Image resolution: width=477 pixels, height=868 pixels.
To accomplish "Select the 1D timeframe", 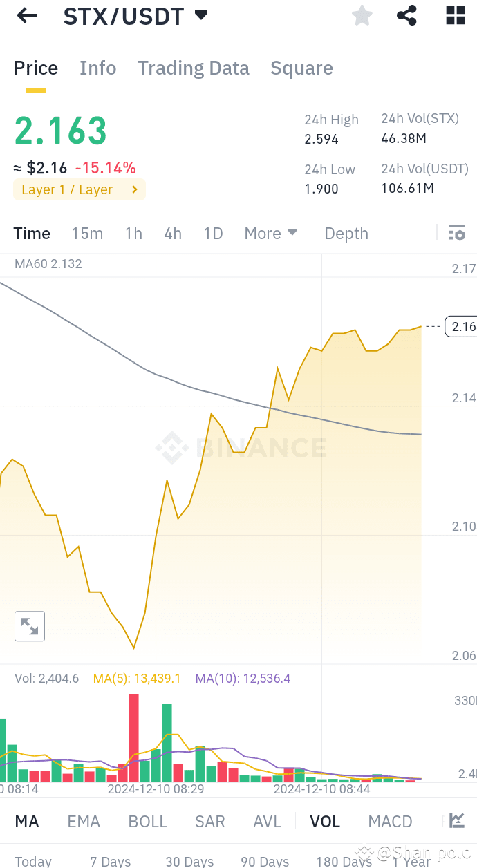I will click(213, 233).
